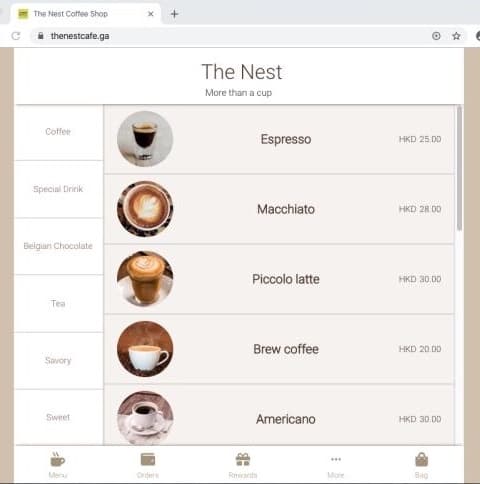Show the Sweet category
Image resolution: width=480 pixels, height=484 pixels.
(x=59, y=417)
